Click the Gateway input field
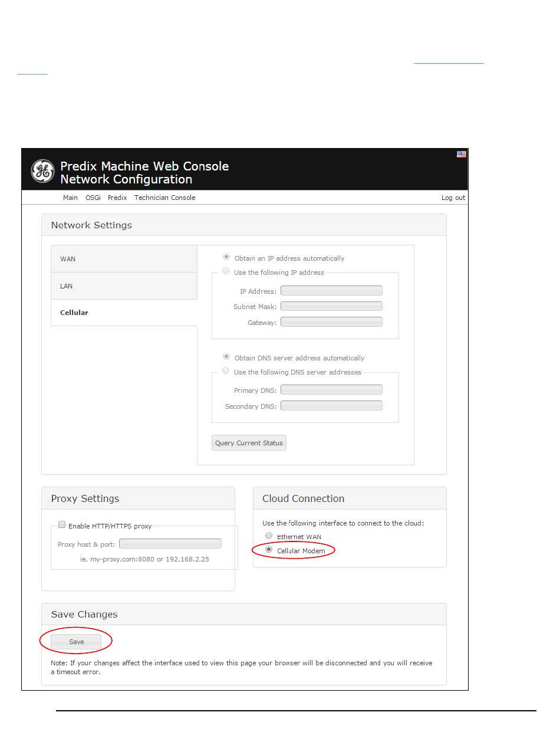560x732 pixels. pyautogui.click(x=331, y=322)
